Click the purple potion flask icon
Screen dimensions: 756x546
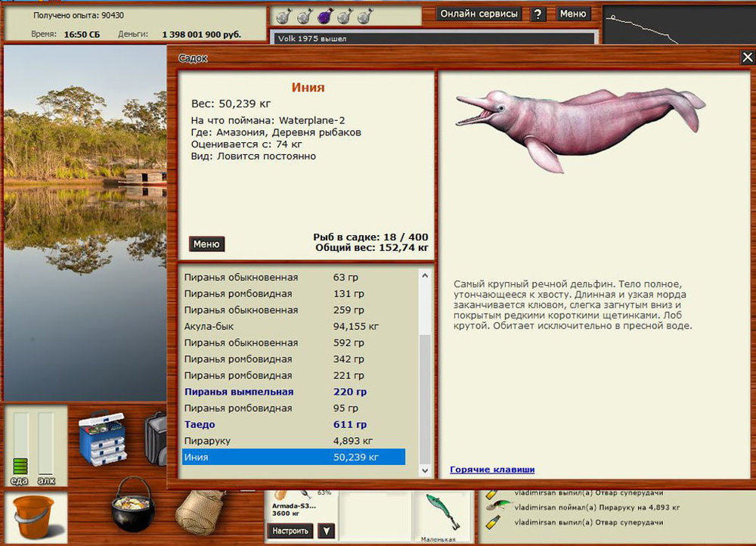pos(324,14)
